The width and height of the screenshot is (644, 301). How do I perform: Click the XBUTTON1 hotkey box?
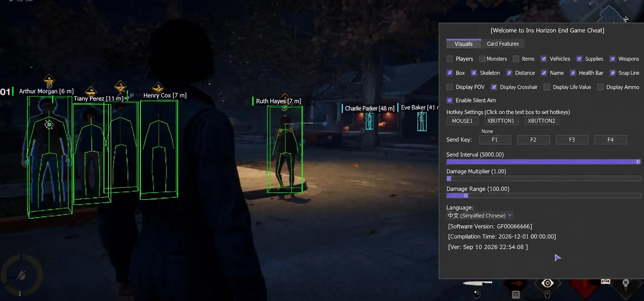point(501,121)
